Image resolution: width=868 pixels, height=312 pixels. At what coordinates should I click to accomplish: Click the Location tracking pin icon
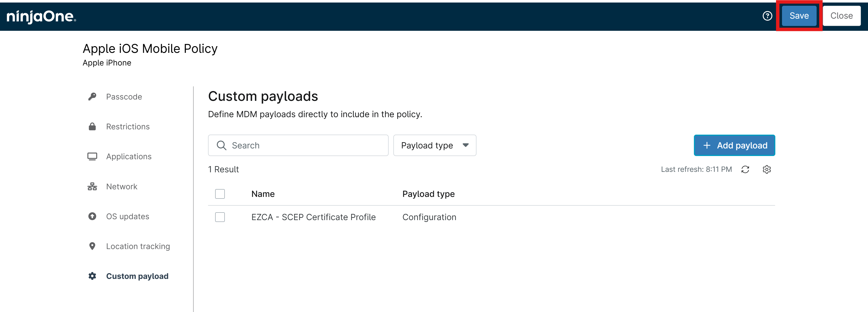click(x=92, y=246)
